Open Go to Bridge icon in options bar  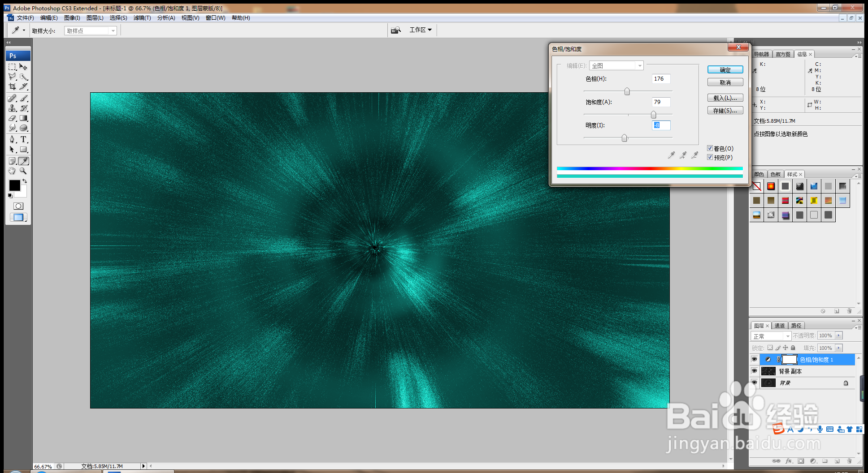pyautogui.click(x=395, y=30)
